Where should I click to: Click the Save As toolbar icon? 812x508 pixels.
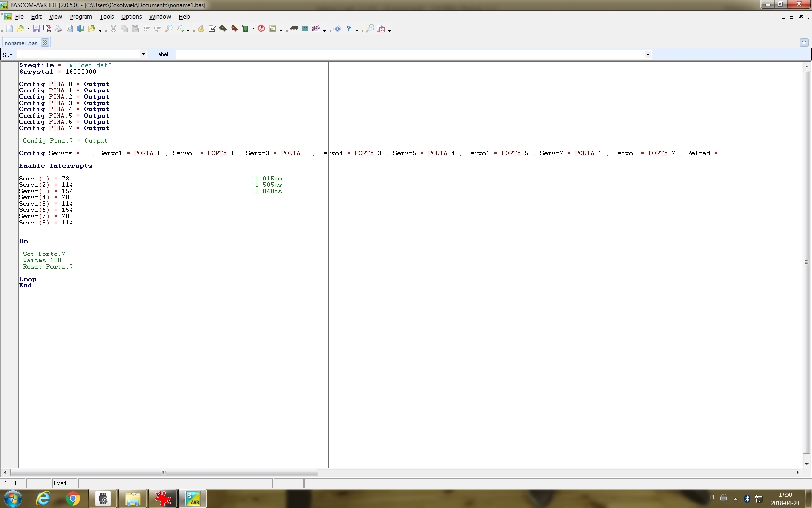point(47,29)
